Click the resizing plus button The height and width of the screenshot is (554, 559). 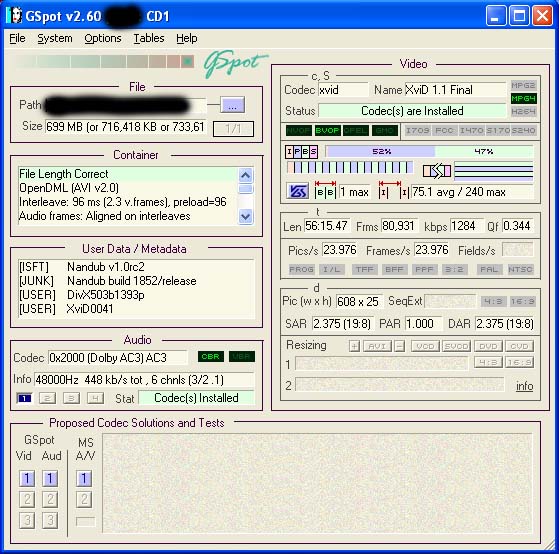(x=354, y=346)
